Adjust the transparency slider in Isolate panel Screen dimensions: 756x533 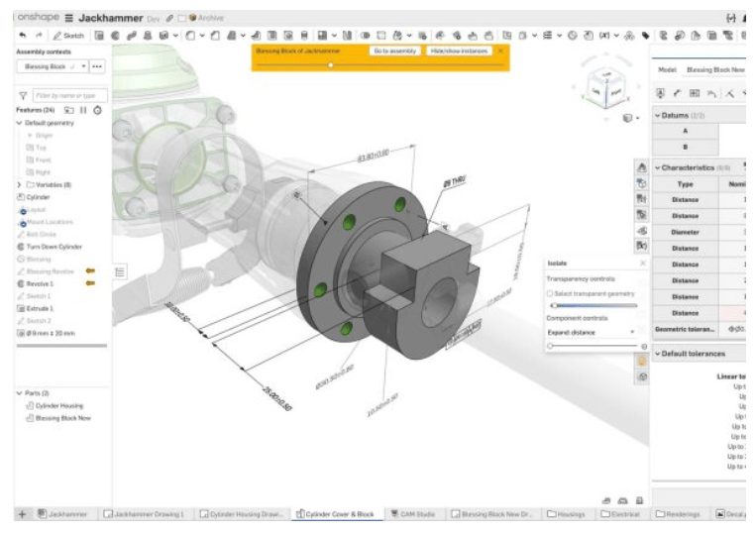(x=554, y=306)
